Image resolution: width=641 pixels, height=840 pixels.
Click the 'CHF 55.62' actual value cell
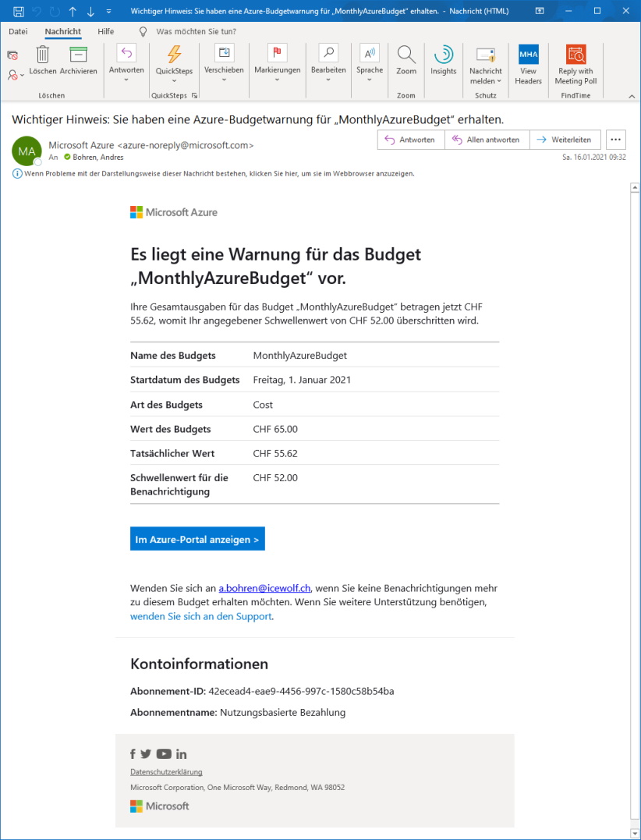tap(275, 454)
